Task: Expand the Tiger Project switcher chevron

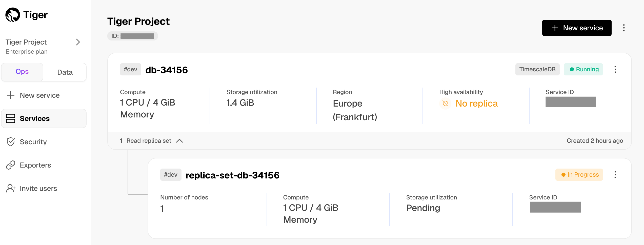Action: click(x=78, y=42)
